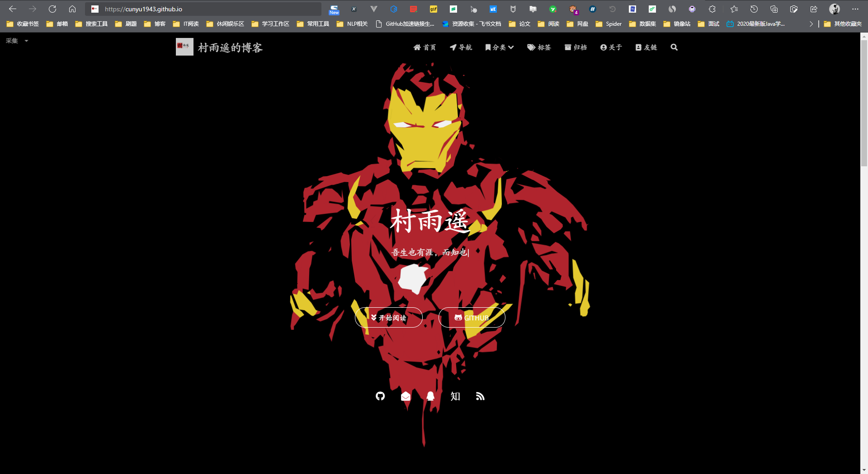Image resolution: width=868 pixels, height=474 pixels.
Task: Click the GITHUB button
Action: 472,318
